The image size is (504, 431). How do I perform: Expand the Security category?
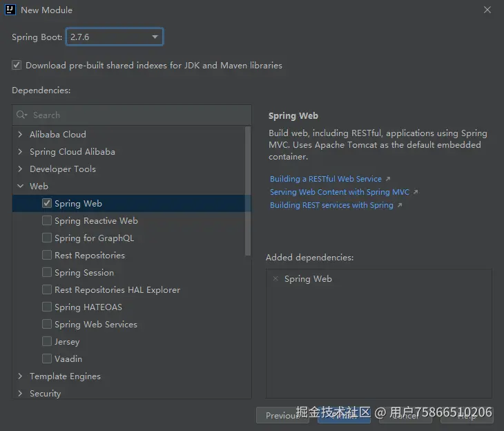[x=20, y=393]
